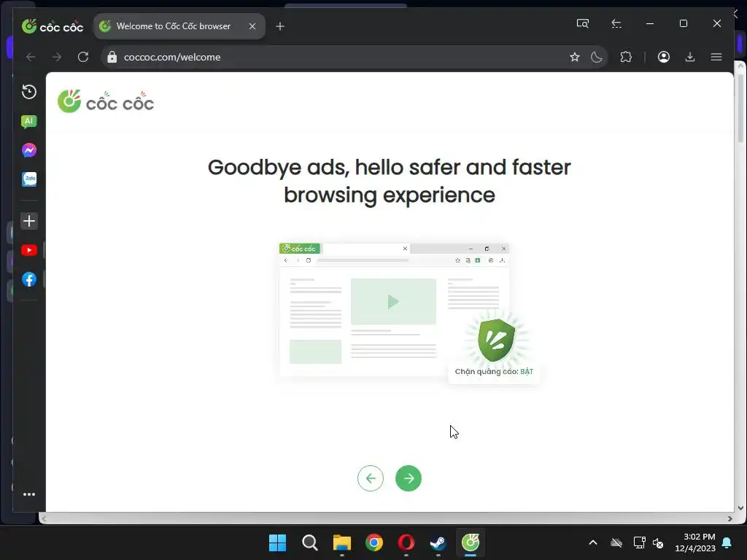Open YouTube from the sidebar
The image size is (747, 560).
click(x=29, y=250)
